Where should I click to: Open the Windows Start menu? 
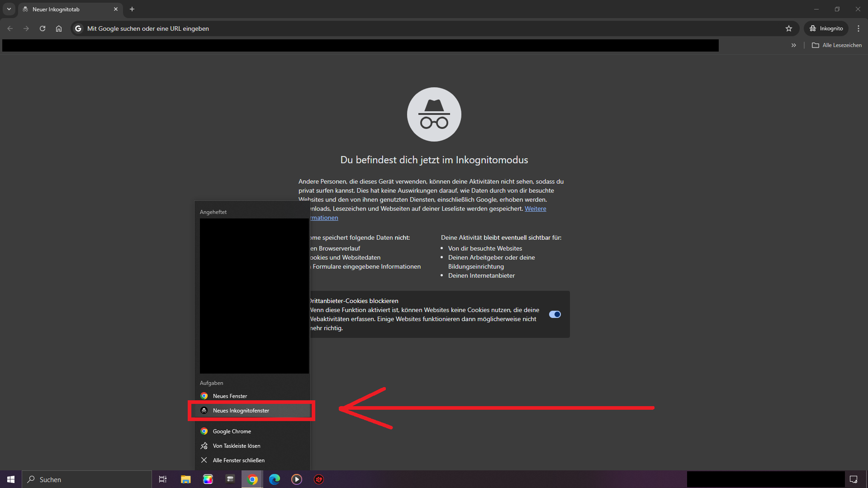click(11, 479)
